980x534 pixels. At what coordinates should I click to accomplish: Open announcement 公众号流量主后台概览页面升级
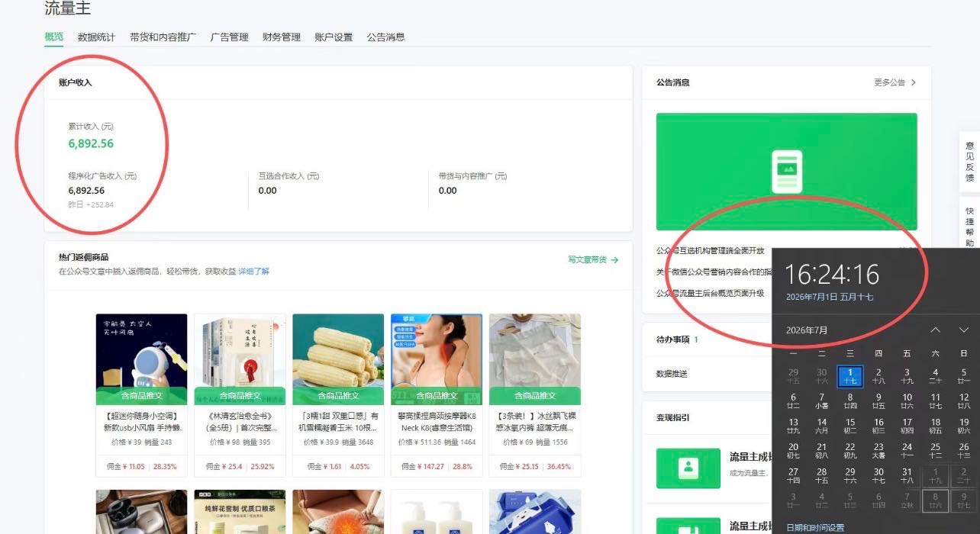710,293
